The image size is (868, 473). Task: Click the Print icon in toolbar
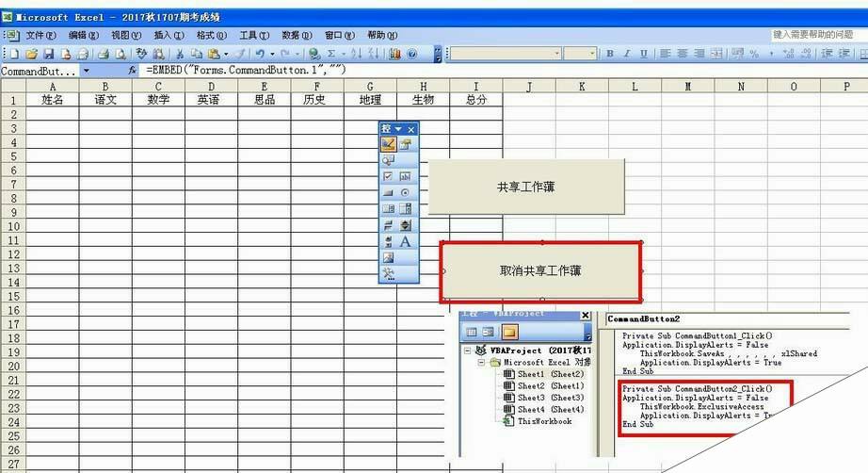click(x=103, y=54)
